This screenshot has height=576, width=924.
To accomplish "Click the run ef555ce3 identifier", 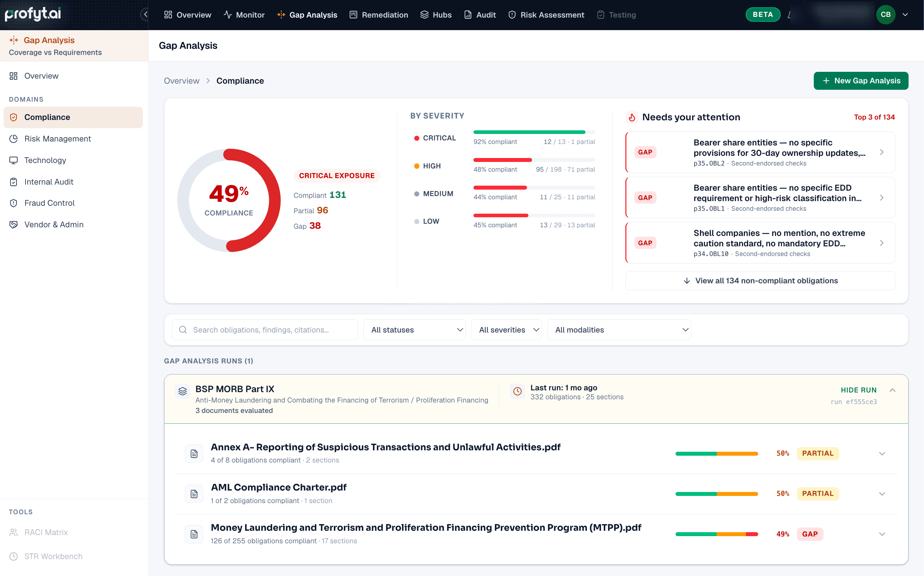I will (x=853, y=402).
